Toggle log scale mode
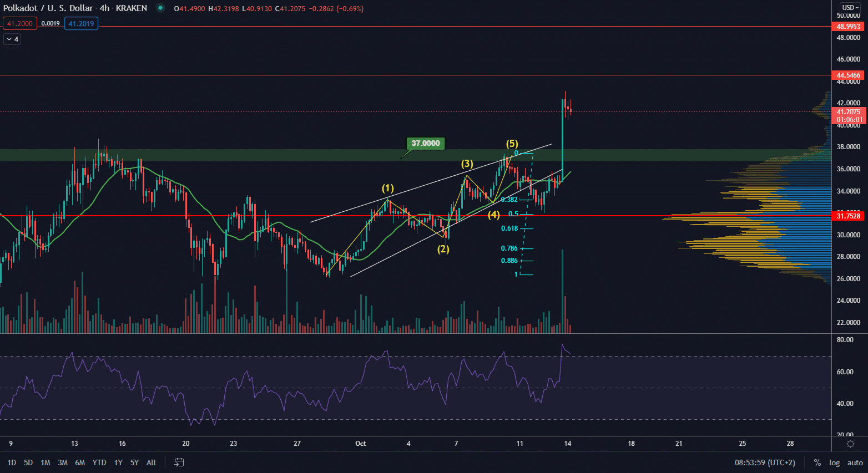The image size is (868, 473). tap(834, 462)
